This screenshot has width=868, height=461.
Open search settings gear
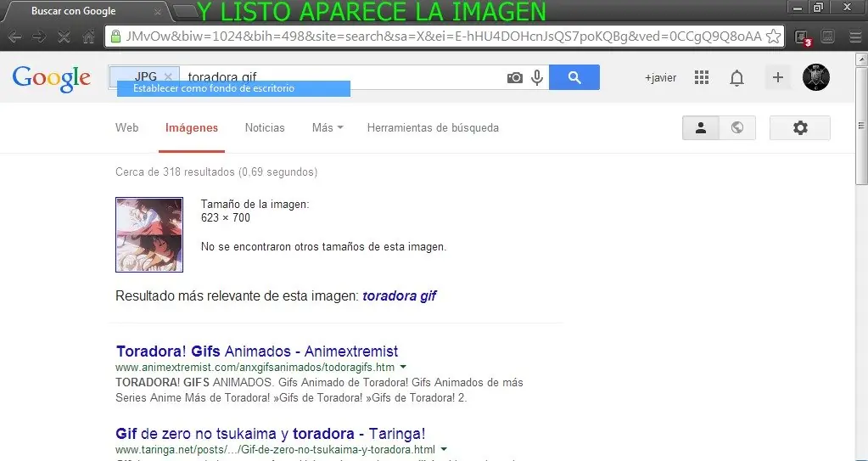click(x=800, y=128)
